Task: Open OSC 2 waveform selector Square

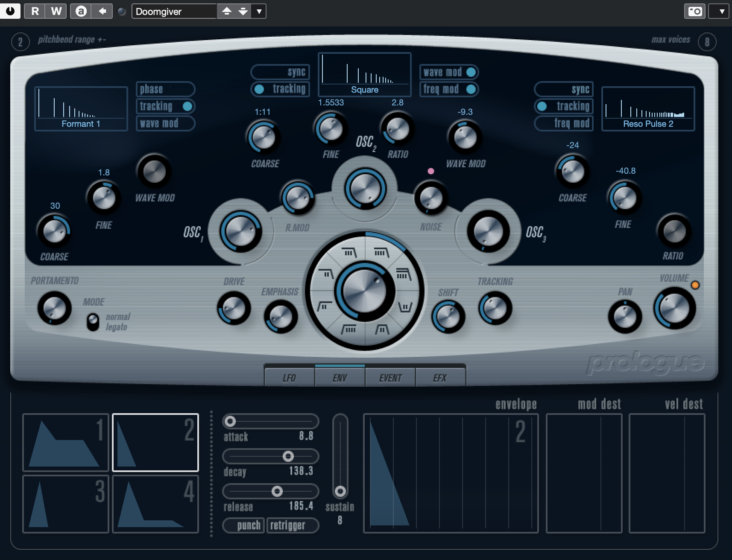Action: [365, 75]
